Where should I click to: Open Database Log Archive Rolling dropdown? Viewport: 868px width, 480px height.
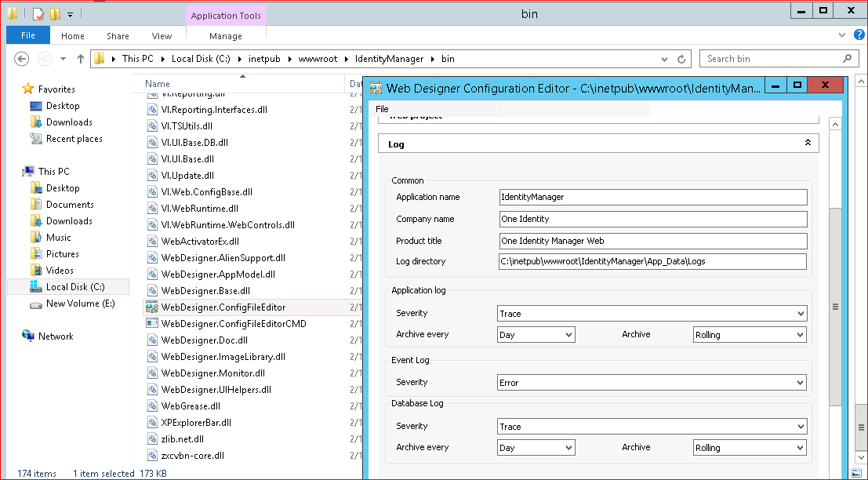(x=800, y=448)
